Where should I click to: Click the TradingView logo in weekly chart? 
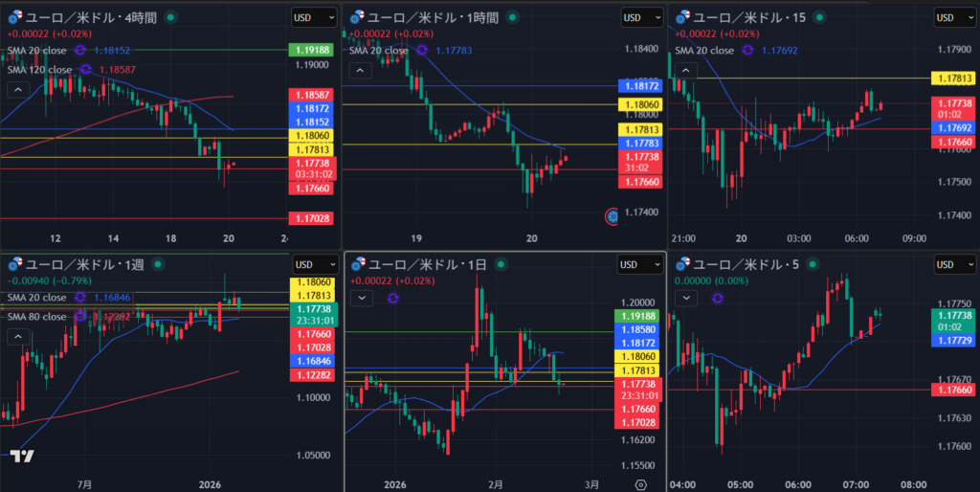click(x=25, y=457)
